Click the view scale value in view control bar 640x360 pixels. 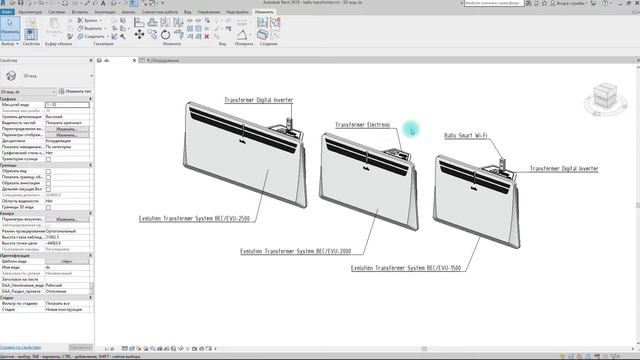[109, 349]
